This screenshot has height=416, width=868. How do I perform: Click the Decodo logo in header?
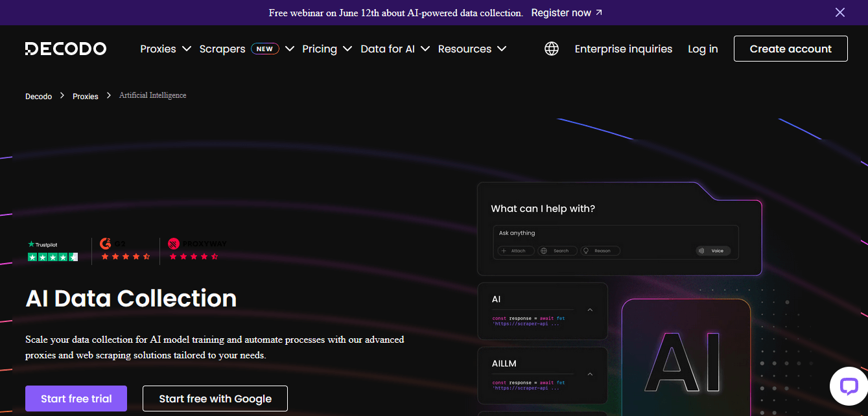tap(65, 49)
